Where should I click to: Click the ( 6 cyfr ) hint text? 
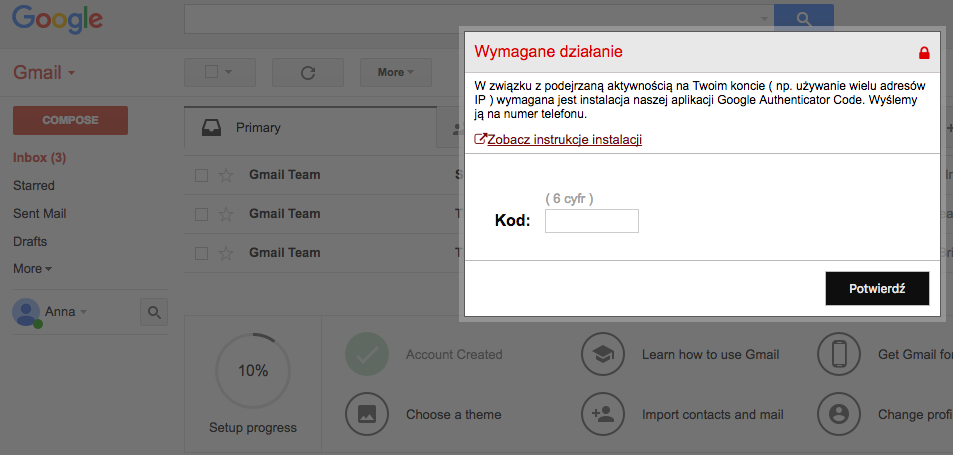(x=569, y=199)
